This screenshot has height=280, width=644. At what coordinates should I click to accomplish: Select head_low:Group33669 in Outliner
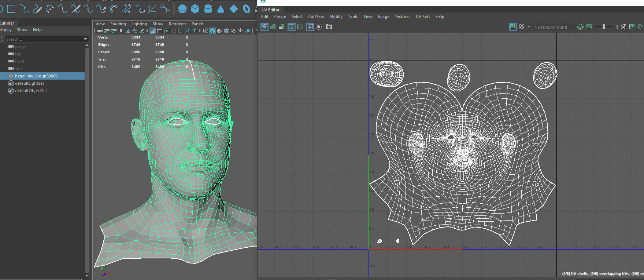pyautogui.click(x=42, y=76)
